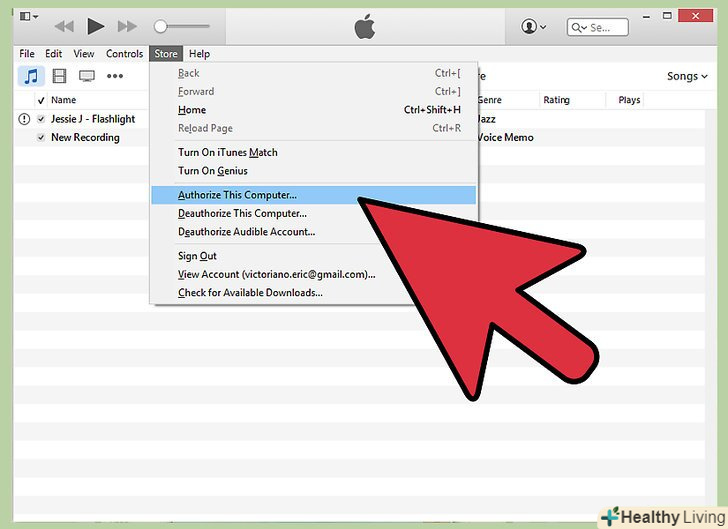Sort by the Rating column header
This screenshot has height=529, width=728.
[556, 100]
